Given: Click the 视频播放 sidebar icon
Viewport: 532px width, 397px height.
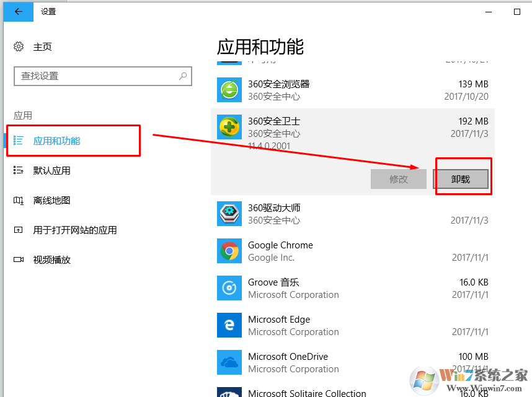Looking at the screenshot, I should click(20, 259).
